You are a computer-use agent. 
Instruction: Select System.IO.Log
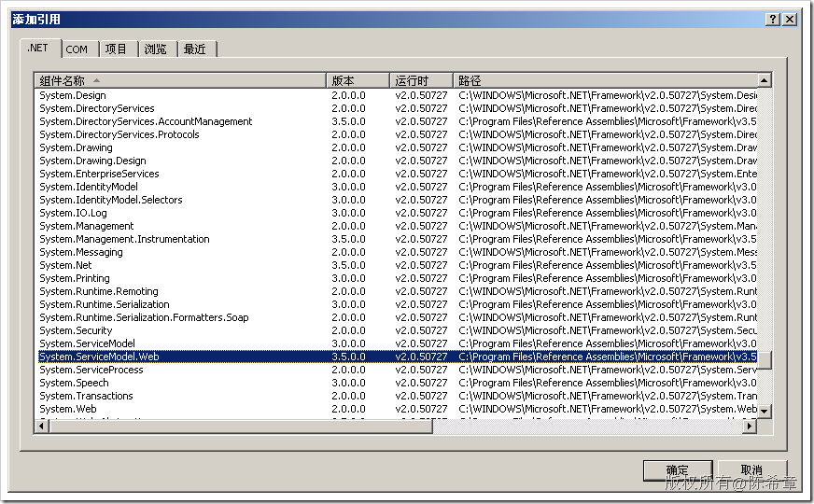pos(398,213)
